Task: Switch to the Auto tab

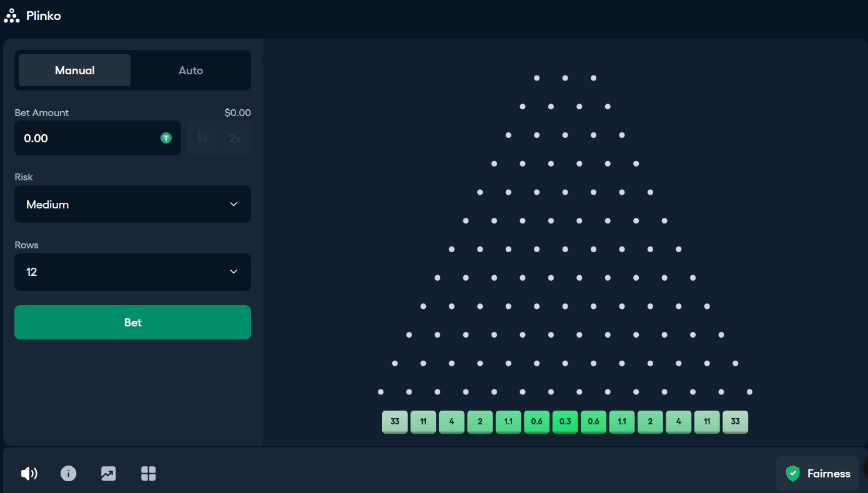Action: tap(190, 71)
